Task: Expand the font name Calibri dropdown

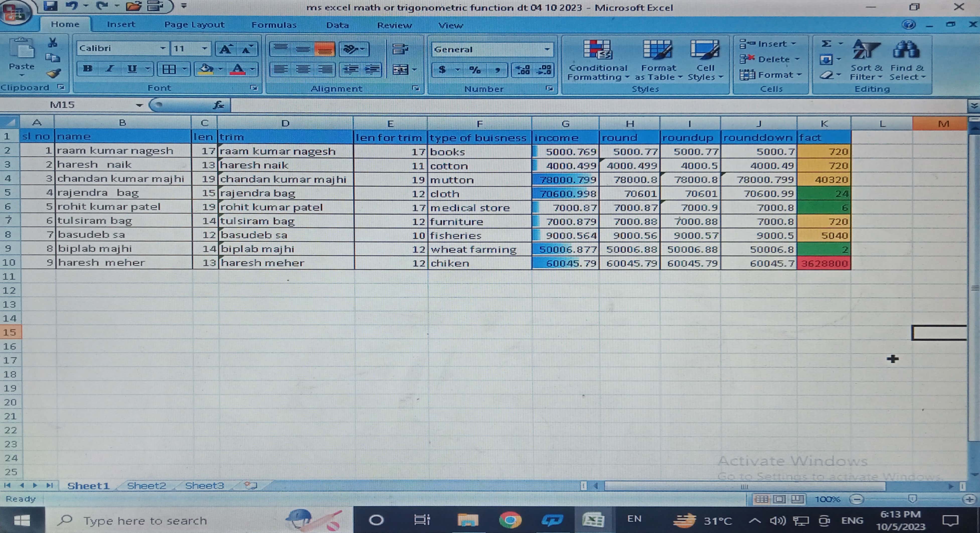Action: click(162, 48)
